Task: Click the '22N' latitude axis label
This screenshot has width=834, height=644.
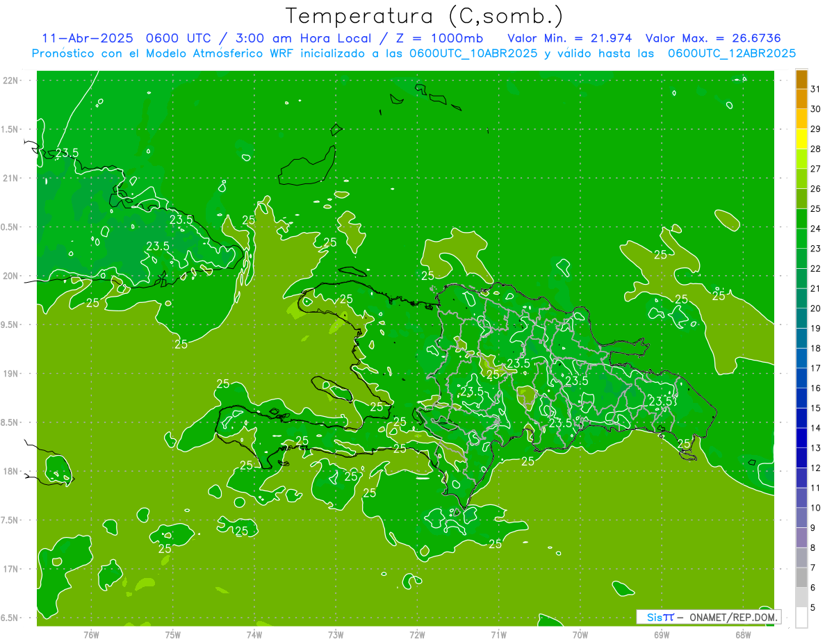Action: (10, 81)
